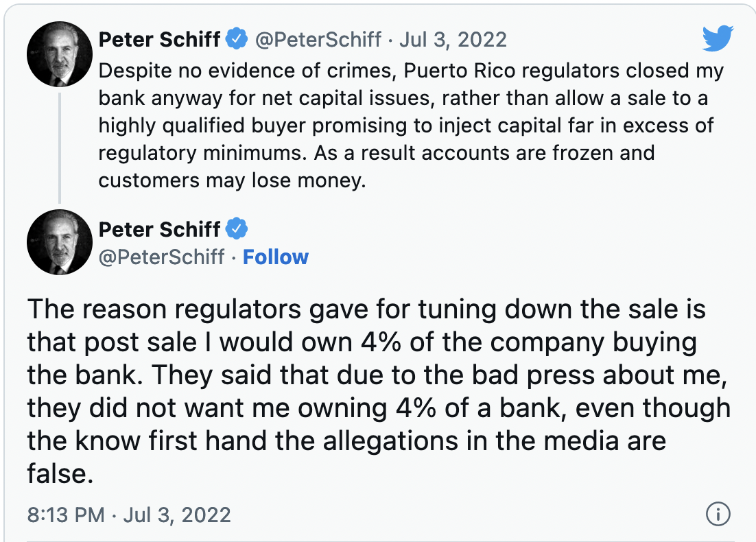Click the gray thread line connecting the tweets
The height and width of the screenshot is (542, 756).
[x=60, y=148]
